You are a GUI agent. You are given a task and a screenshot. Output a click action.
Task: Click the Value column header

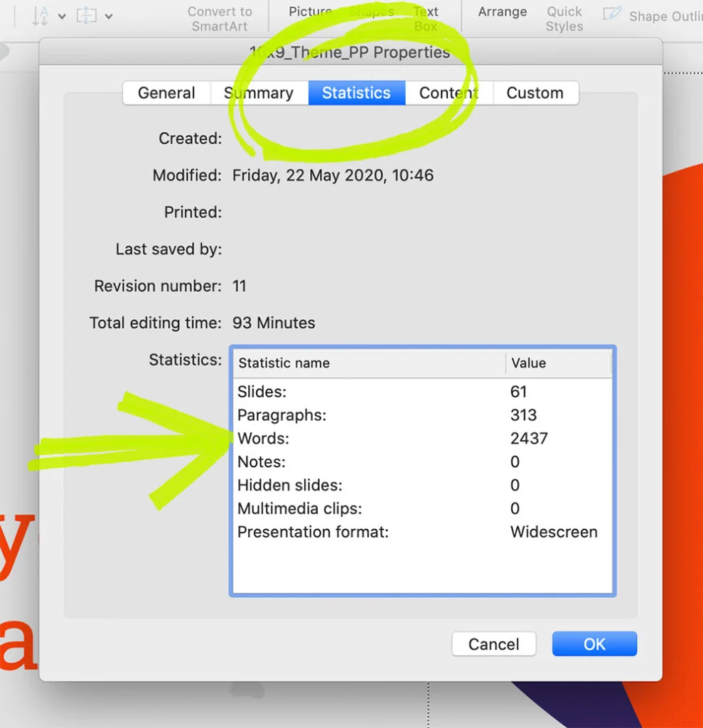click(x=559, y=363)
